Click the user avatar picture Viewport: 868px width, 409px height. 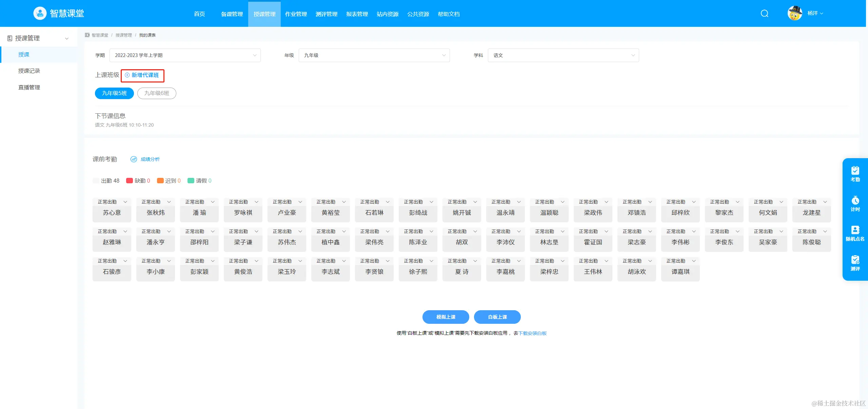coord(794,14)
